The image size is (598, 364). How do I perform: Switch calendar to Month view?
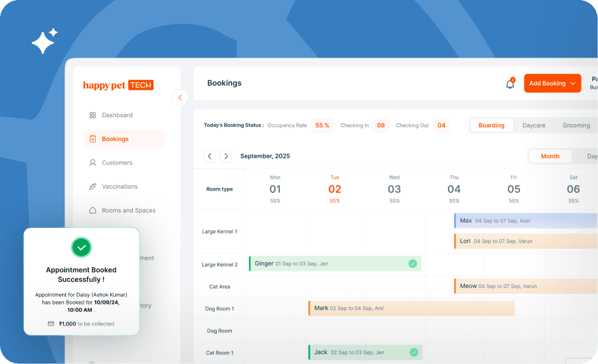click(x=550, y=156)
